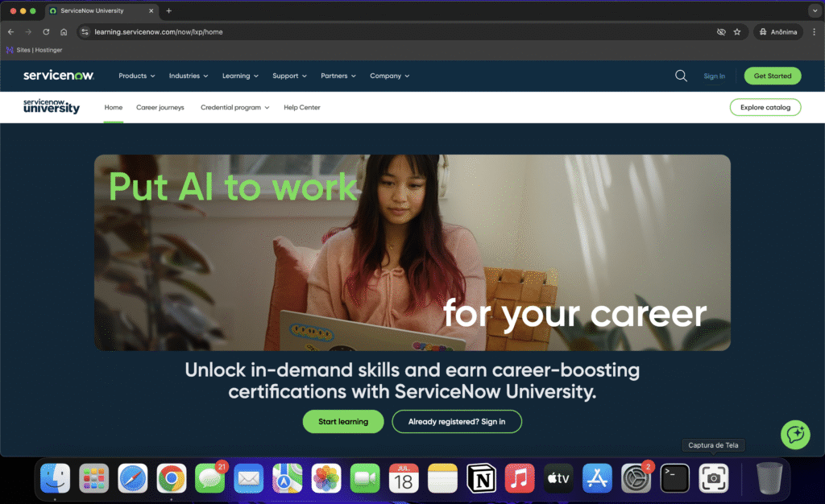The image size is (825, 504).
Task: Open Google Chrome from the dock
Action: pyautogui.click(x=172, y=478)
